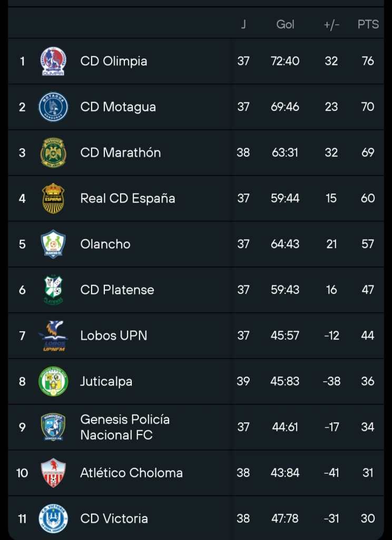Image resolution: width=392 pixels, height=540 pixels.
Task: Select the J matches played header
Action: (x=243, y=24)
